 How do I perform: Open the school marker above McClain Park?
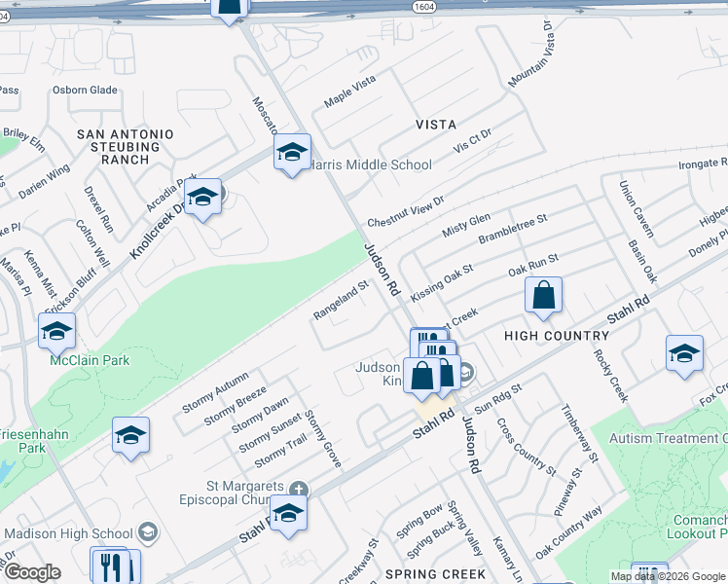click(56, 331)
